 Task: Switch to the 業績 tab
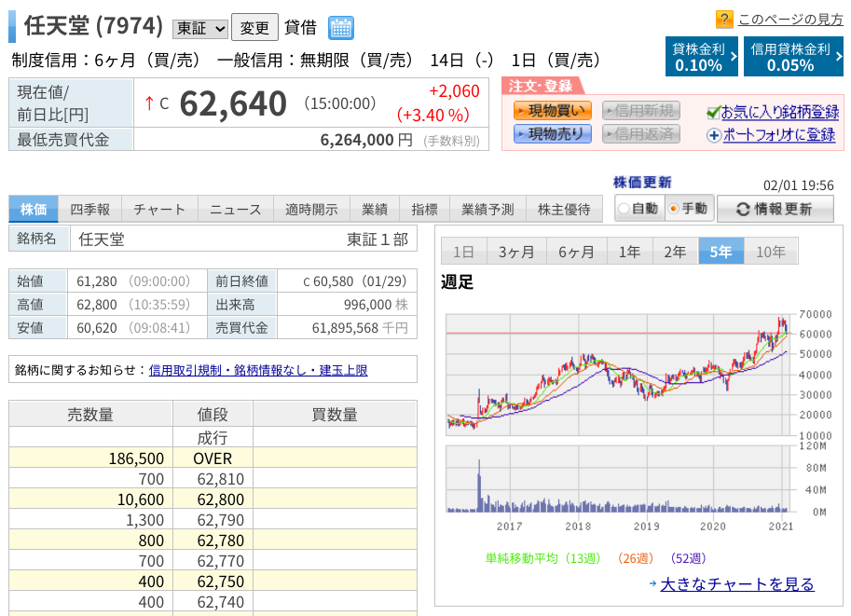click(x=375, y=209)
